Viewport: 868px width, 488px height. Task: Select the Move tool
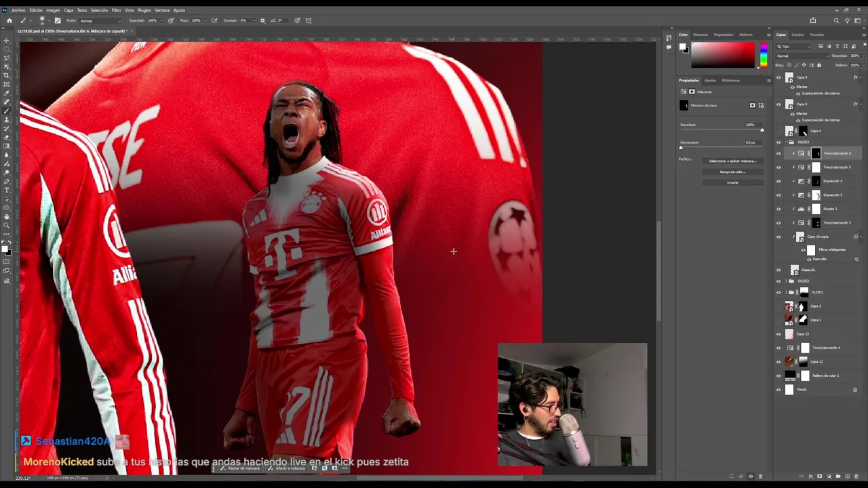point(7,41)
